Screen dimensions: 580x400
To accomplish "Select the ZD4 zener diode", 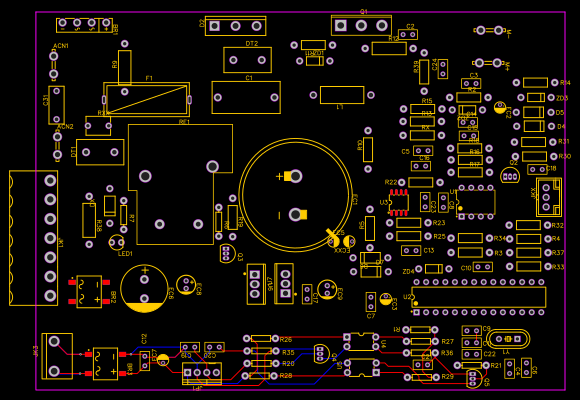I will click(x=434, y=269).
